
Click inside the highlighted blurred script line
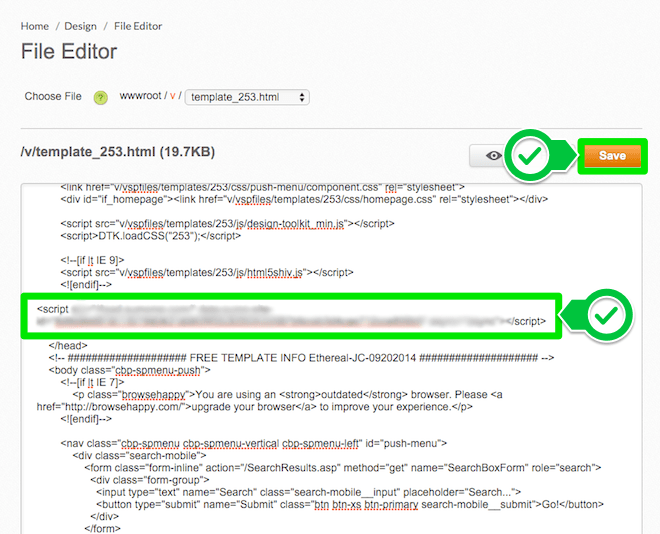click(x=290, y=316)
